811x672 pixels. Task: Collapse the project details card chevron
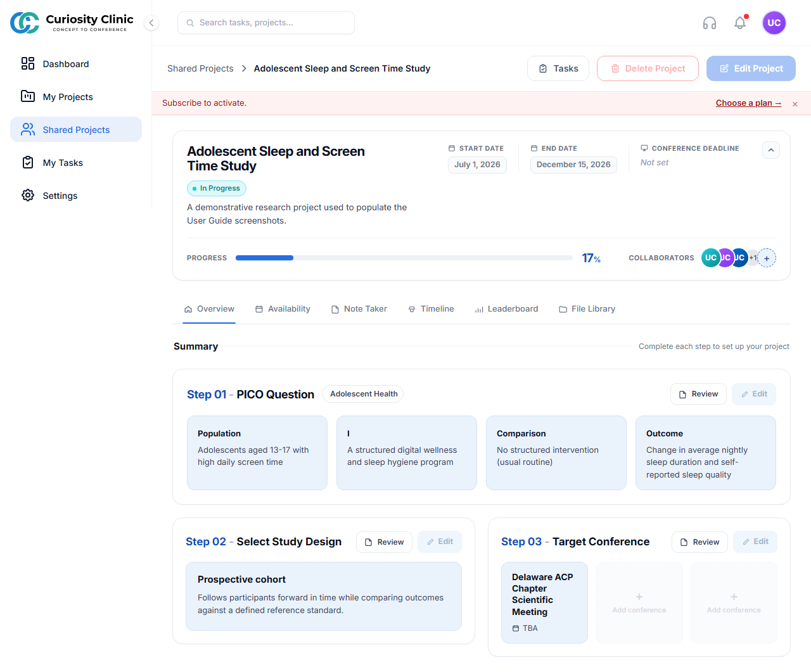[x=771, y=150]
